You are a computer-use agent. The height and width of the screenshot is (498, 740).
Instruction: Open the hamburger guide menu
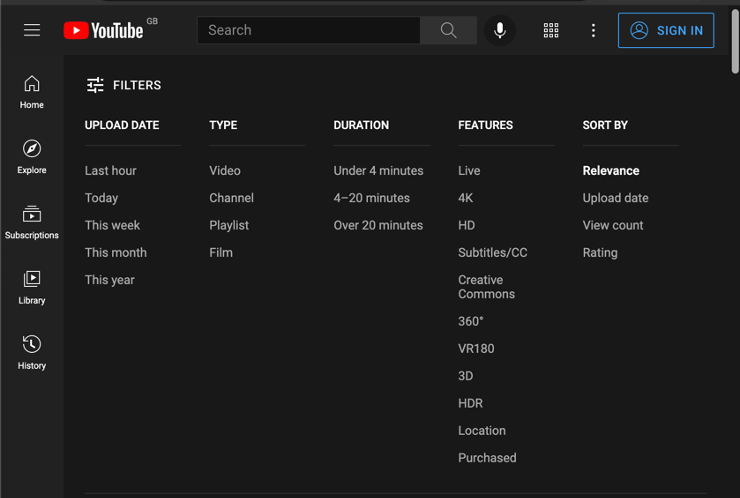(32, 30)
